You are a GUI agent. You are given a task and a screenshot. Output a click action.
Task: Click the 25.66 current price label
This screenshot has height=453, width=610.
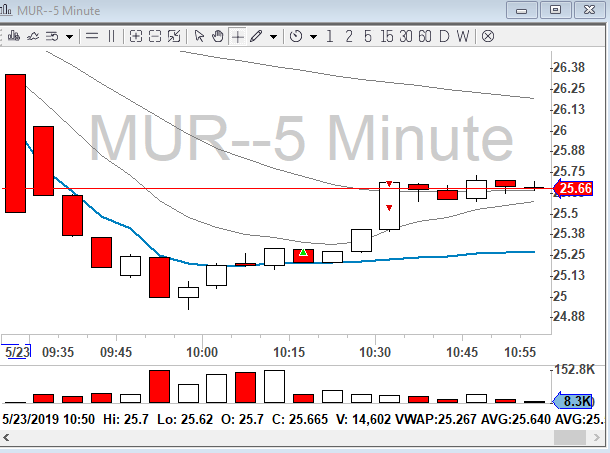pos(573,189)
